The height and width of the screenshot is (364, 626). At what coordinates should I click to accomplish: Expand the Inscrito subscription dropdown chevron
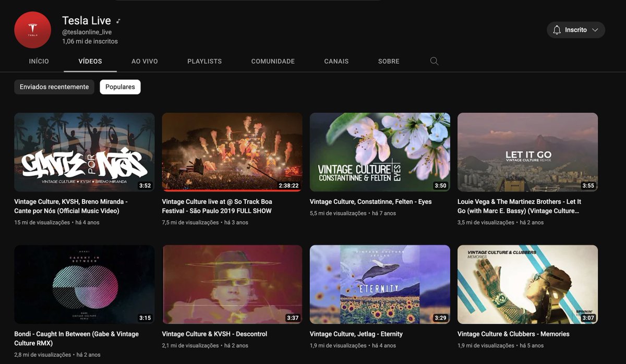coord(595,30)
